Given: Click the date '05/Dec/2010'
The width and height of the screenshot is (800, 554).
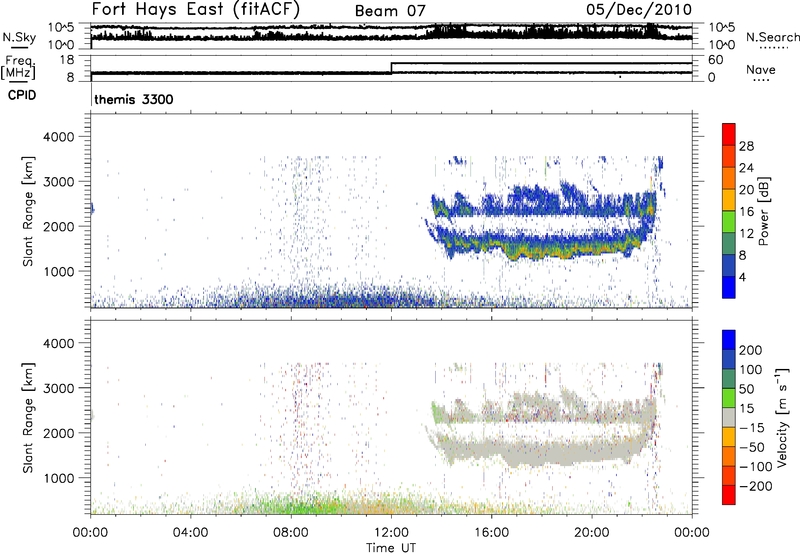Looking at the screenshot, I should click(x=639, y=10).
